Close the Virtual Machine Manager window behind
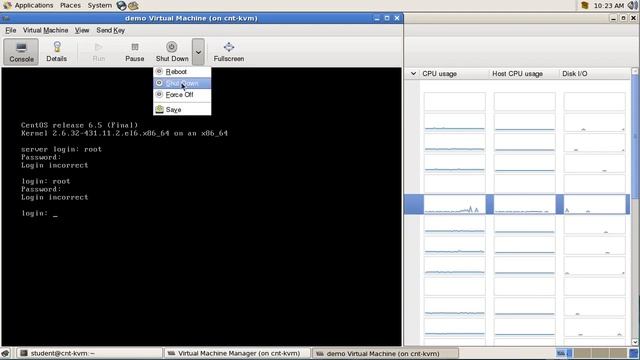 point(633,18)
